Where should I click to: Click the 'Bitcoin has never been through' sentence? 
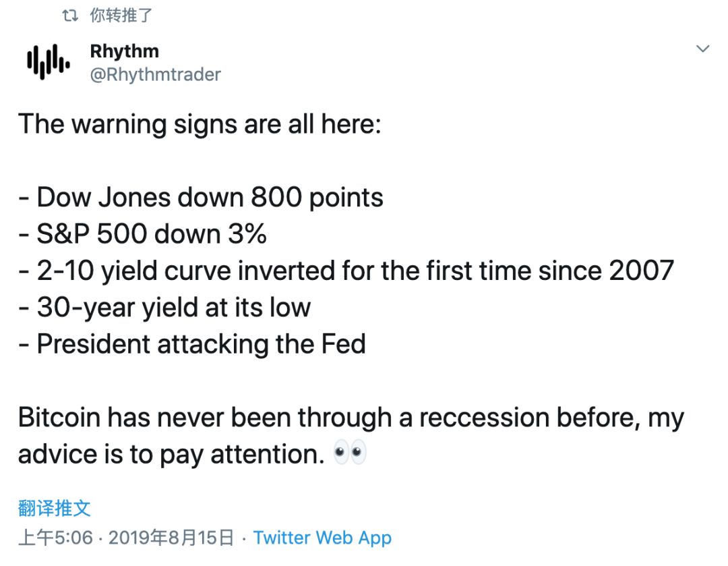coord(351,418)
